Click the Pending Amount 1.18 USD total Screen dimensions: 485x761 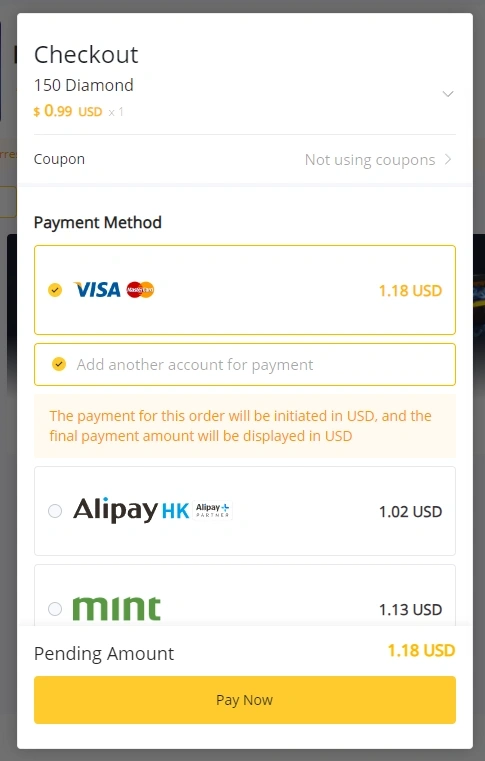(x=421, y=650)
